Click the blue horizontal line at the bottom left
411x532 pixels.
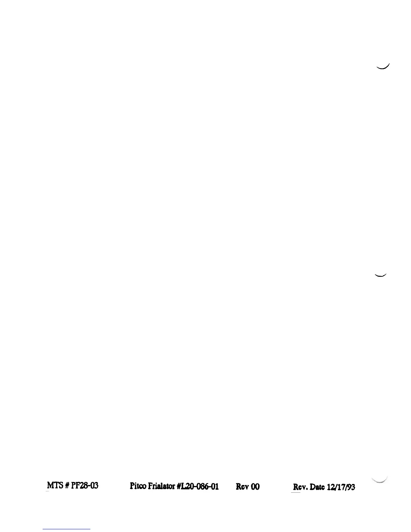(66, 529)
